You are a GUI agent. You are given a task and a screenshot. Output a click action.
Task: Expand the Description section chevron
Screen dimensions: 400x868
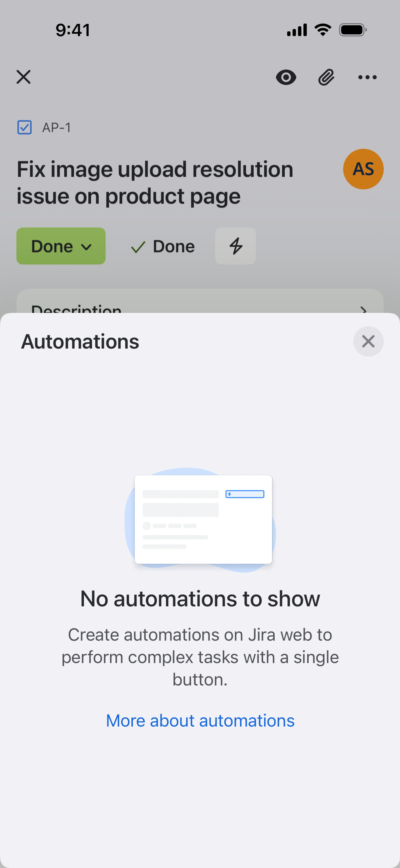coord(363,309)
